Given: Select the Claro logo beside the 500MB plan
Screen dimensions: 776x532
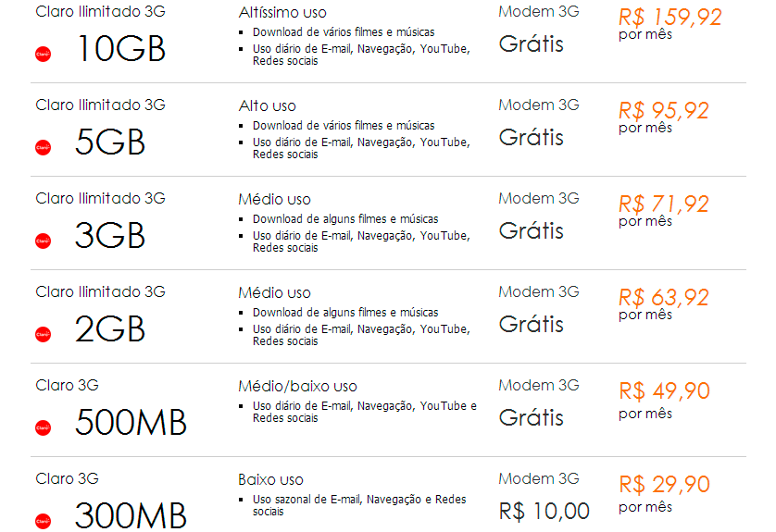Looking at the screenshot, I should [43, 427].
